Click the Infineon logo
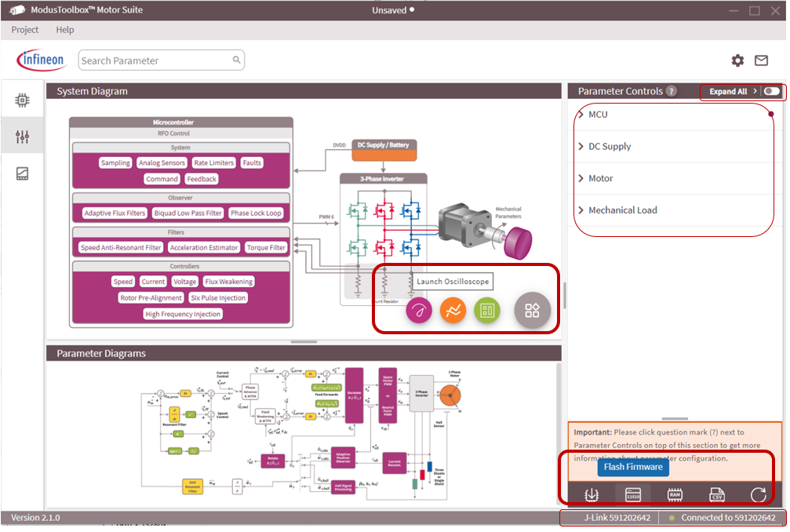Image resolution: width=790 pixels, height=532 pixels. pyautogui.click(x=42, y=60)
